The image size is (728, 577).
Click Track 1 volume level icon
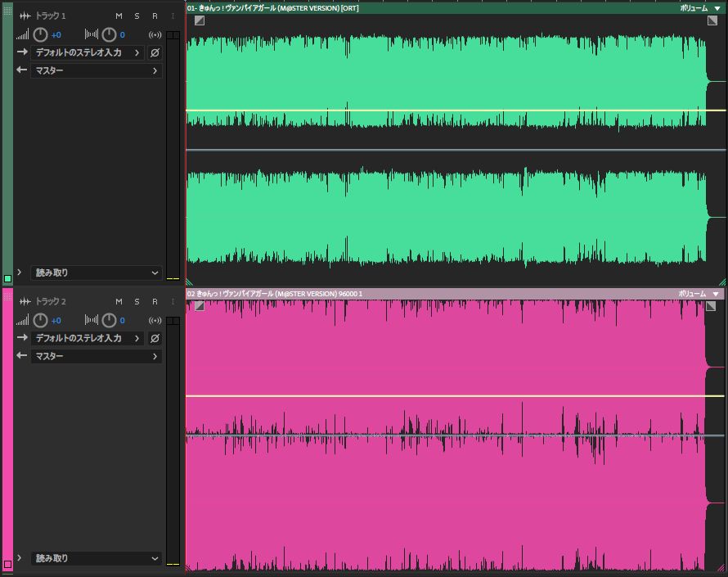point(22,34)
